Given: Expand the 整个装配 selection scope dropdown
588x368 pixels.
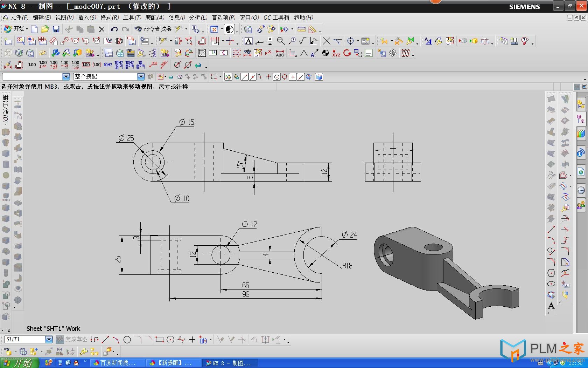Looking at the screenshot, I should coord(141,76).
